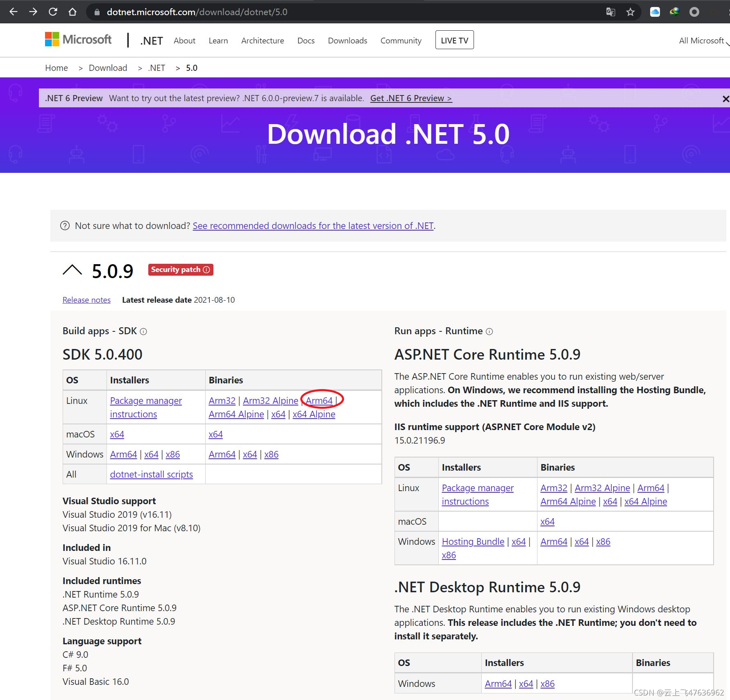This screenshot has height=700, width=730.
Task: Open the translate page icon
Action: 611,12
